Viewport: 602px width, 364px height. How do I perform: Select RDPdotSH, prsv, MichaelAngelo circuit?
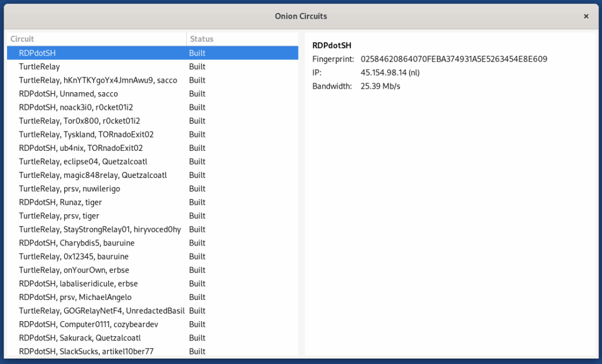pyautogui.click(x=75, y=297)
